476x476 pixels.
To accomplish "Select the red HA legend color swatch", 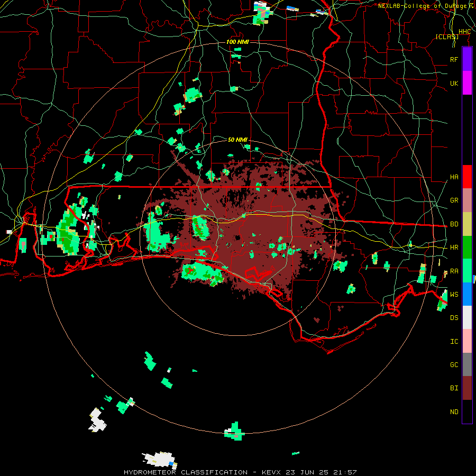I will 467,177.
